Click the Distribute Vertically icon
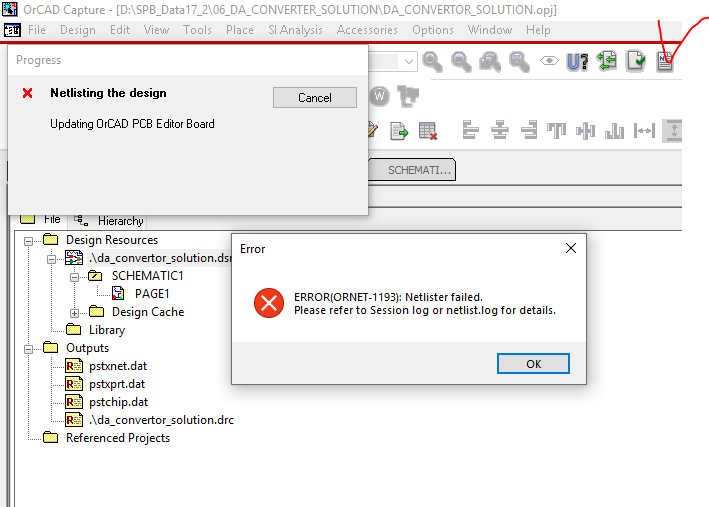 coord(673,131)
